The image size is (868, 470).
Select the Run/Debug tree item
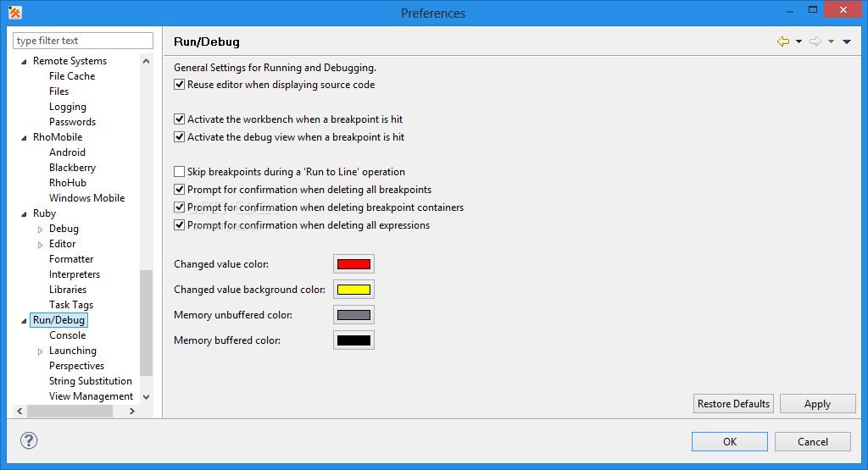click(x=58, y=320)
